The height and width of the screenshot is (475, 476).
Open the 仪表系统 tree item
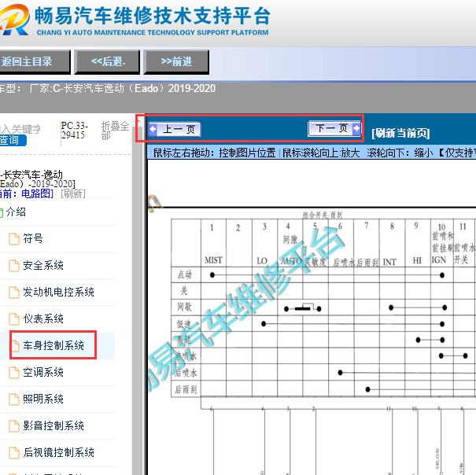click(x=43, y=319)
